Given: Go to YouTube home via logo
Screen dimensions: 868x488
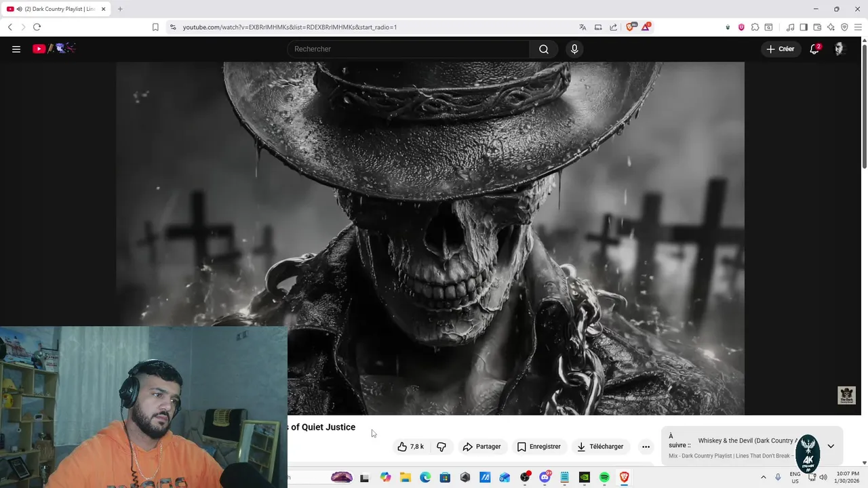Looking at the screenshot, I should 54,48.
